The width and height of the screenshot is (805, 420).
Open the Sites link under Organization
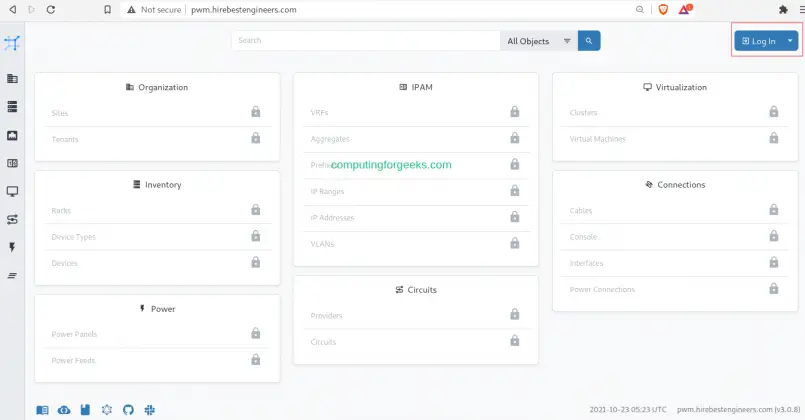click(60, 113)
